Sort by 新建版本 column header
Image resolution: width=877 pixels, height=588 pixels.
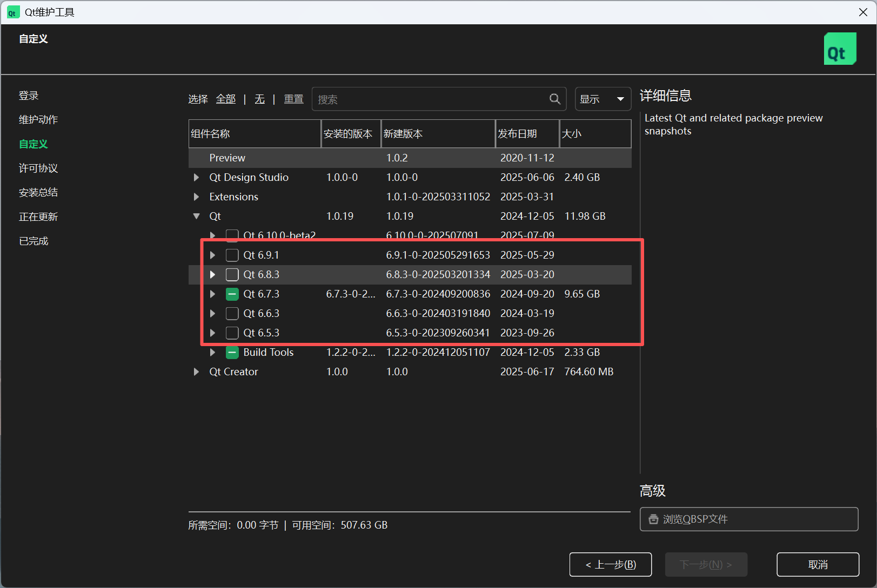[438, 133]
